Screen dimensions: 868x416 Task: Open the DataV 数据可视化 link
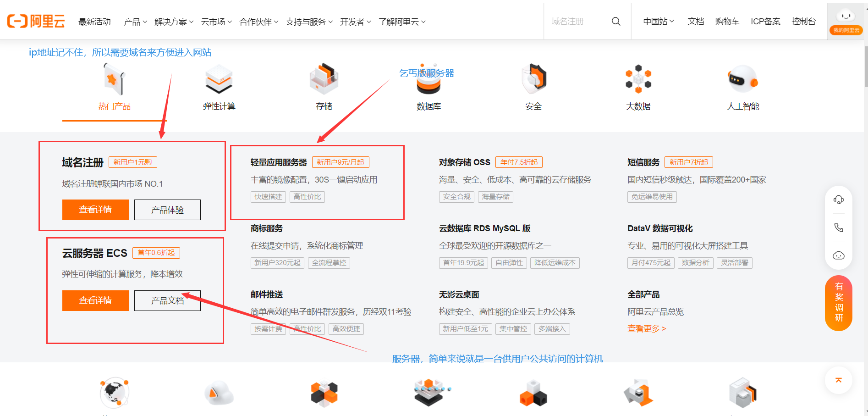[660, 228]
